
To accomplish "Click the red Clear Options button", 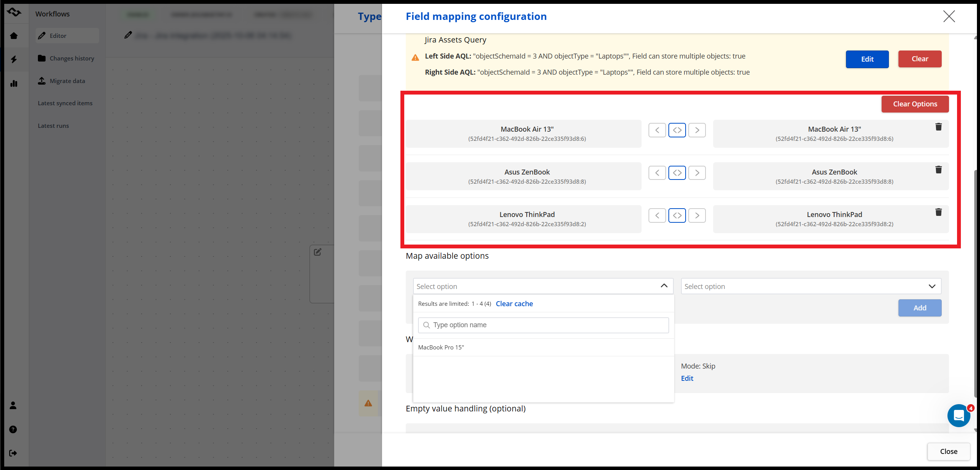I will pos(915,104).
